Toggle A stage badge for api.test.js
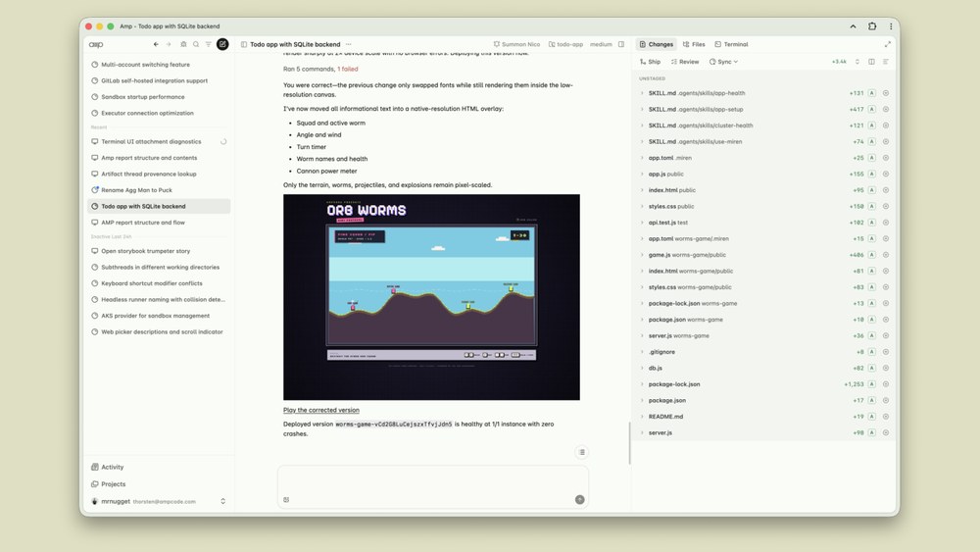This screenshot has height=552, width=980. coord(871,223)
